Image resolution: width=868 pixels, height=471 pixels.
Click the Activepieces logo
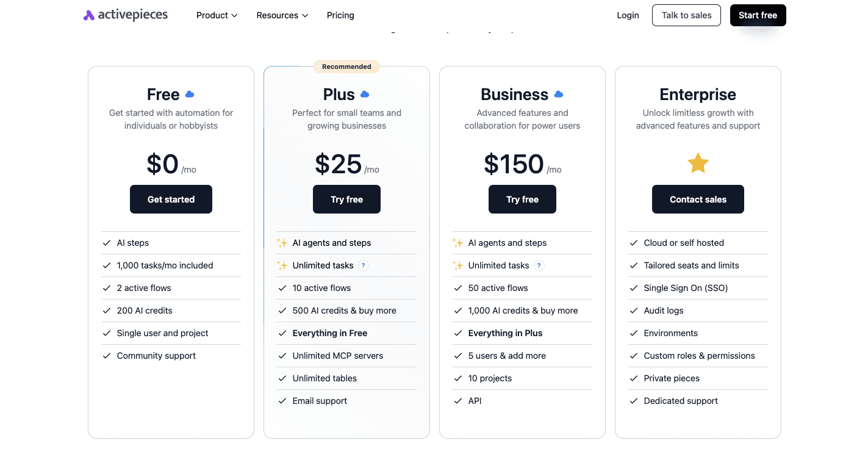(125, 15)
